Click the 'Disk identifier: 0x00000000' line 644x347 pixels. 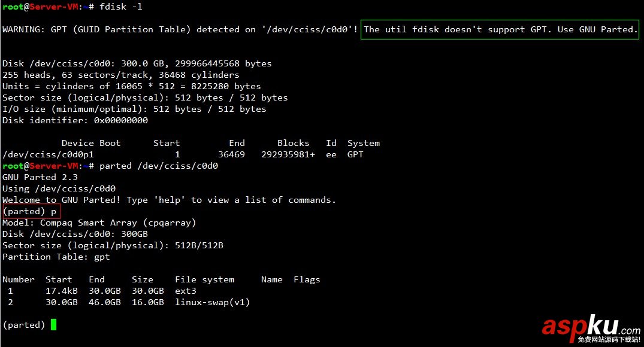click(x=75, y=121)
